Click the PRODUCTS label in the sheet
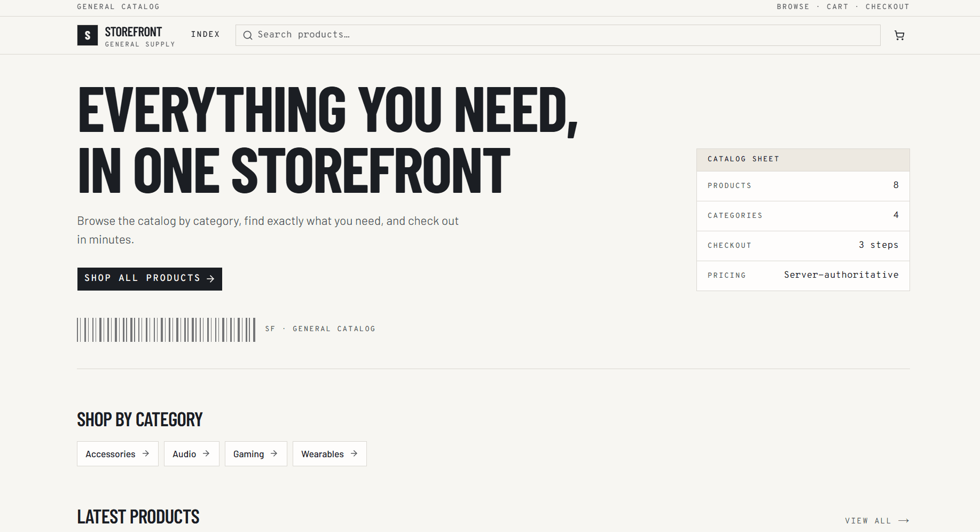This screenshot has height=532, width=980. tap(730, 186)
